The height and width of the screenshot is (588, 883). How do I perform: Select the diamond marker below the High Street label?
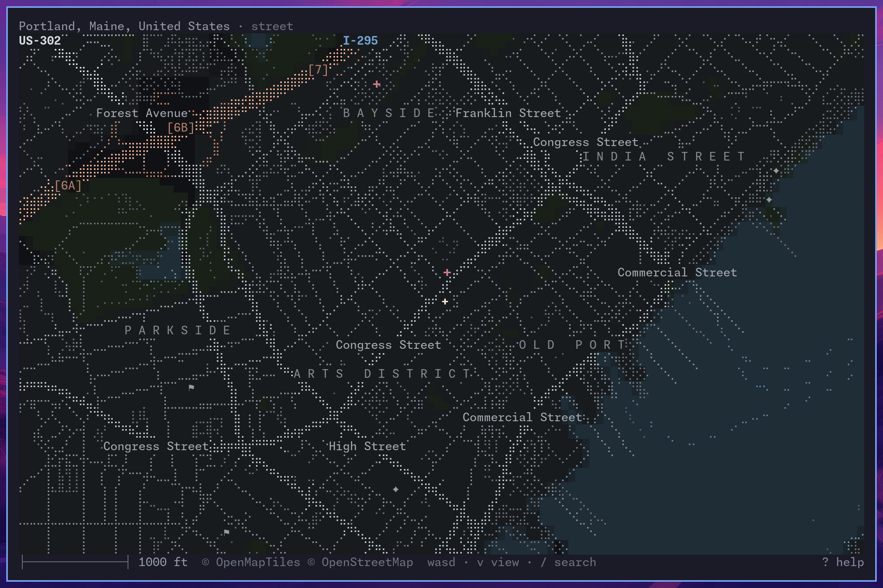pyautogui.click(x=396, y=489)
